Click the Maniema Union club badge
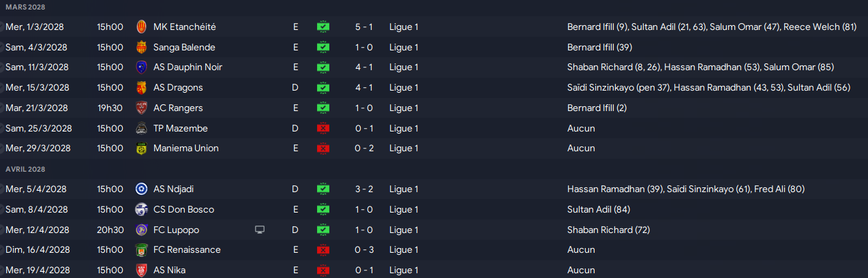This screenshot has height=278, width=868. click(141, 149)
